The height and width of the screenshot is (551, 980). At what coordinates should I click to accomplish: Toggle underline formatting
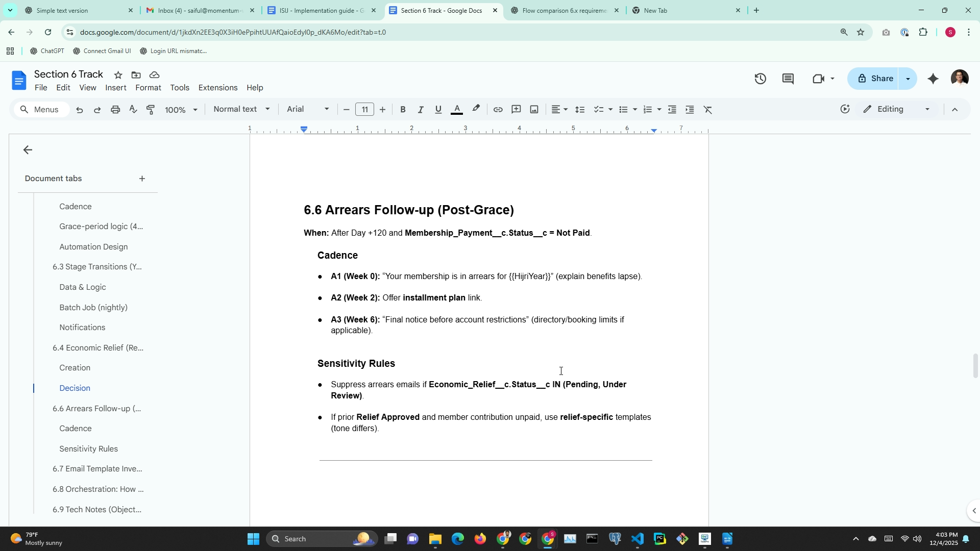point(438,110)
